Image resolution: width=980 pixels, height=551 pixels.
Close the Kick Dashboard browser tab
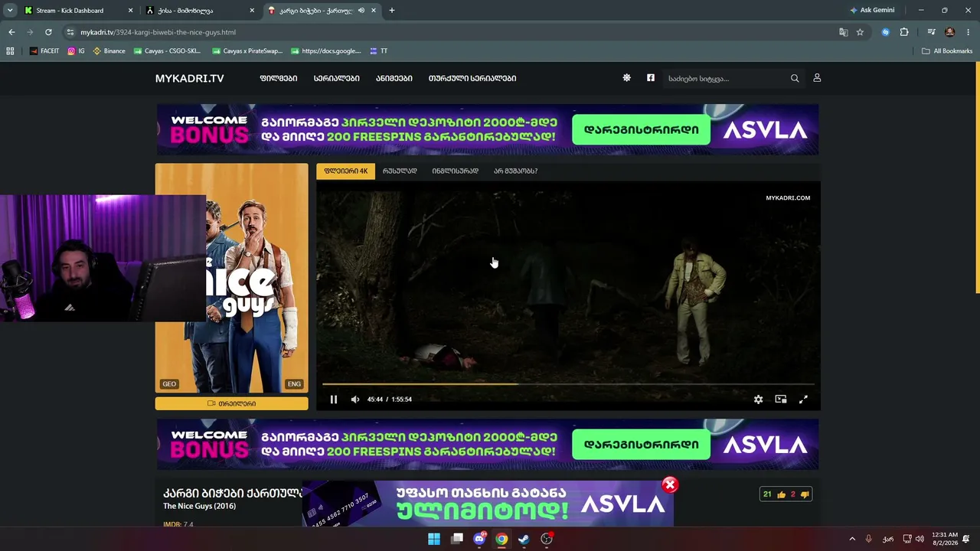(x=130, y=11)
